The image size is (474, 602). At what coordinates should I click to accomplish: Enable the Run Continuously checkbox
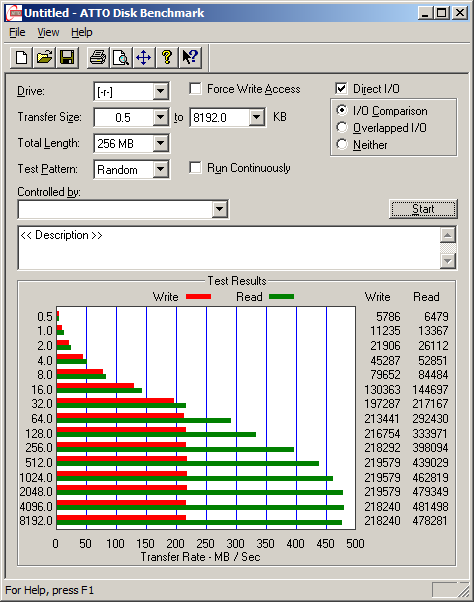pyautogui.click(x=195, y=168)
